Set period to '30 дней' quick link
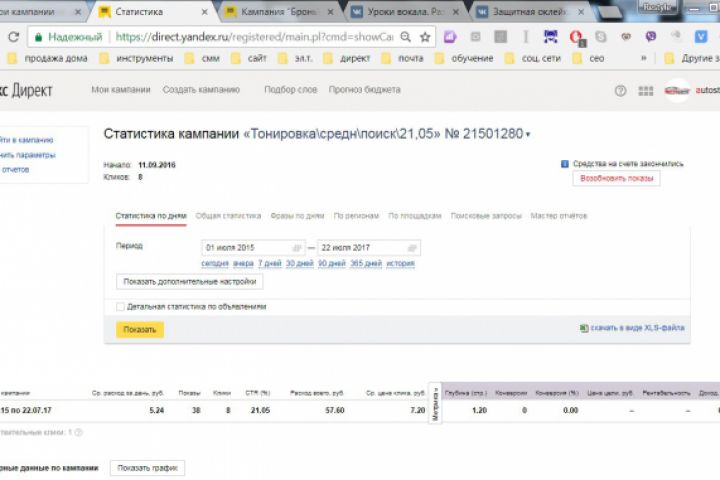This screenshot has height=480, width=720. [299, 263]
